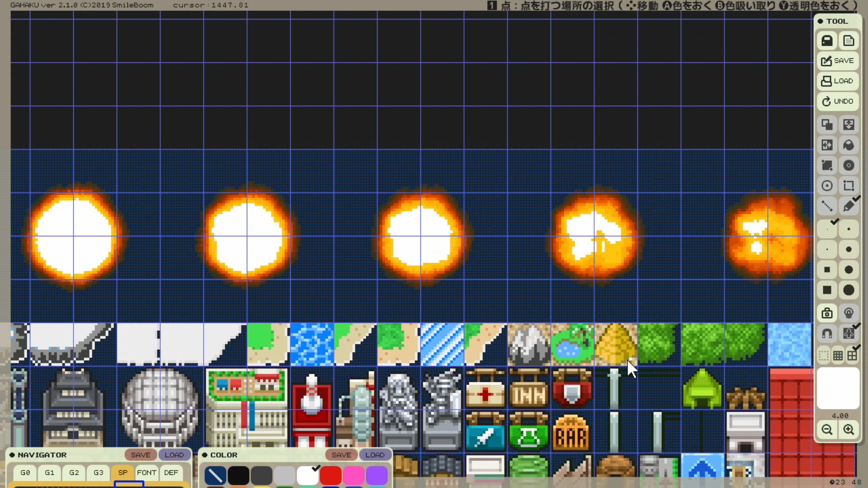The width and height of the screenshot is (868, 488).
Task: Select the filled rectangle tool
Action: point(827,165)
